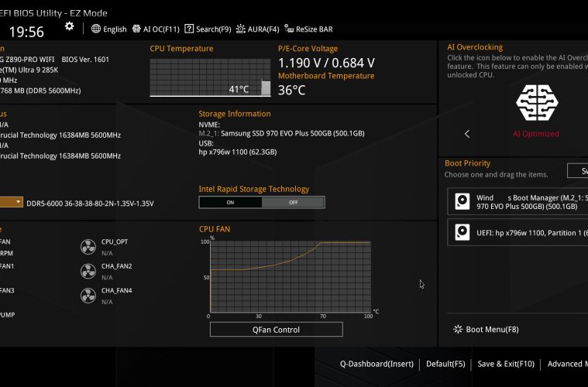Image resolution: width=588 pixels, height=387 pixels.
Task: Click the Storage Information heading
Action: [235, 114]
